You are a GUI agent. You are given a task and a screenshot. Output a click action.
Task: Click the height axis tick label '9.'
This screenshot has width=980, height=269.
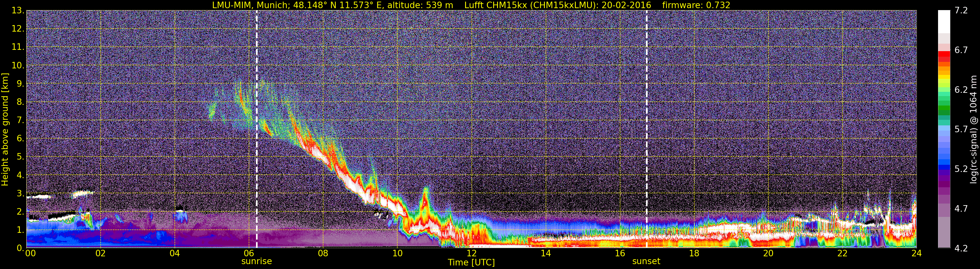tap(20, 84)
